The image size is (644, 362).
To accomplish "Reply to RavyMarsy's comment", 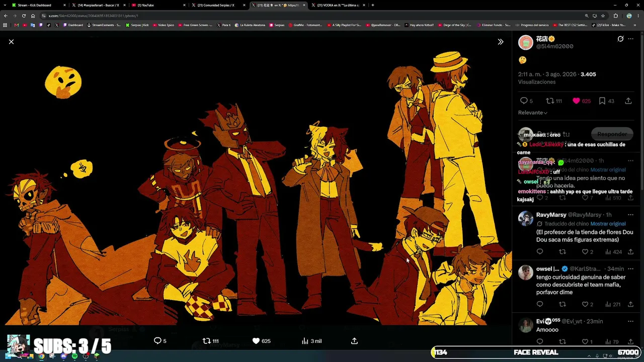I will point(540,252).
